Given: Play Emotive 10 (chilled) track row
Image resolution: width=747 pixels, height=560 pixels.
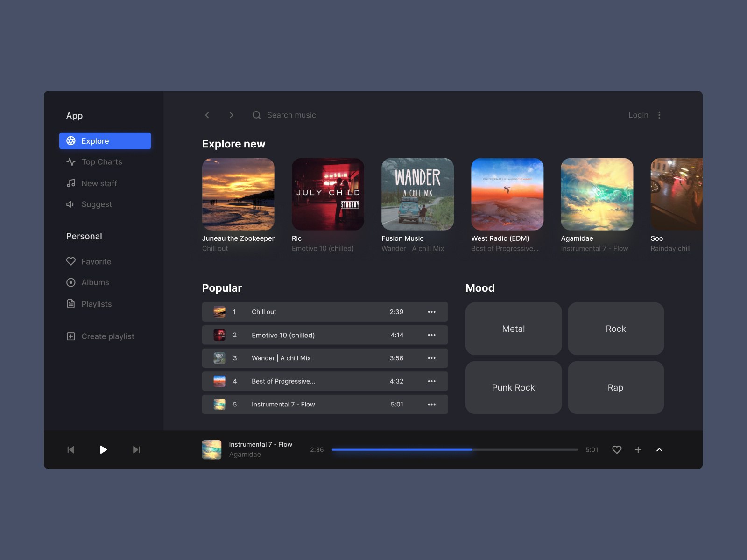Looking at the screenshot, I should pos(325,335).
